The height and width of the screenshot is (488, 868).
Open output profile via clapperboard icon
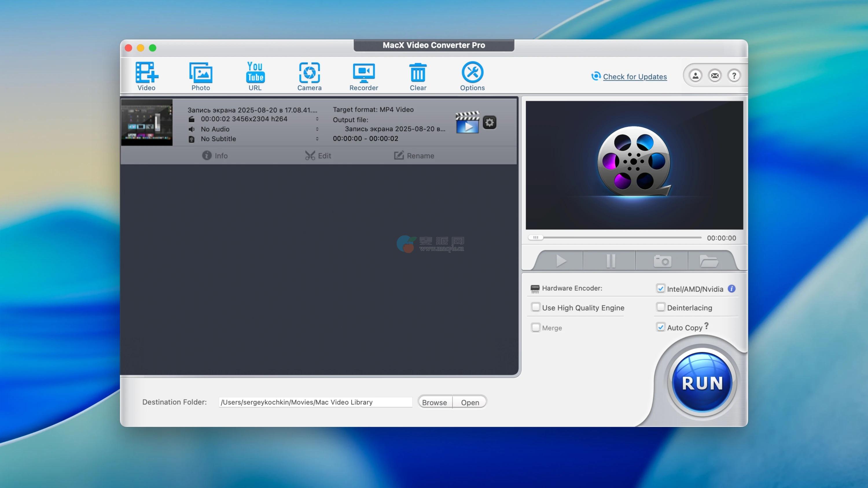click(x=467, y=122)
